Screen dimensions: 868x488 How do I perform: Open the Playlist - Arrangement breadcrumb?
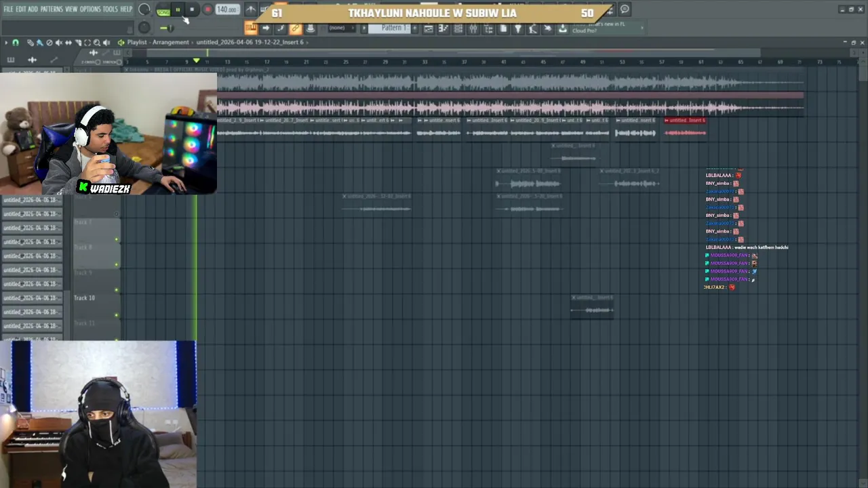(x=158, y=42)
